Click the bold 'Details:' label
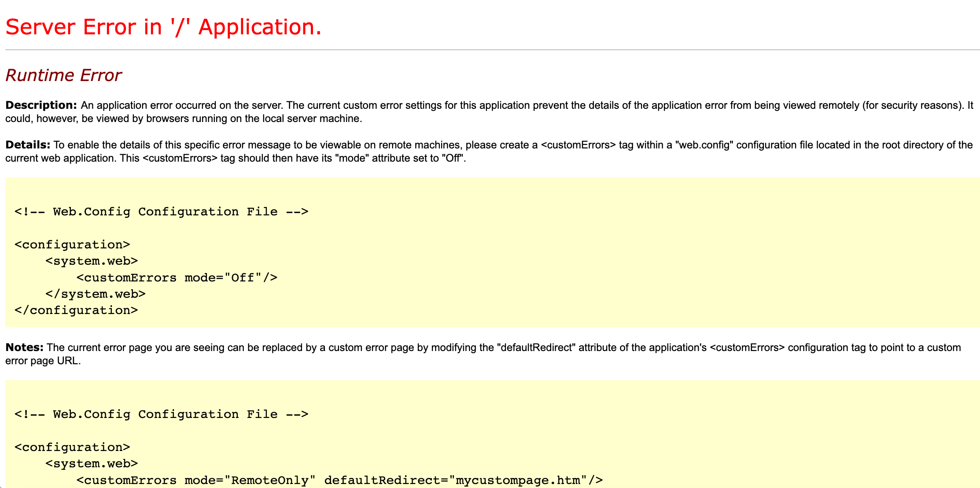The height and width of the screenshot is (488, 980). click(x=28, y=145)
